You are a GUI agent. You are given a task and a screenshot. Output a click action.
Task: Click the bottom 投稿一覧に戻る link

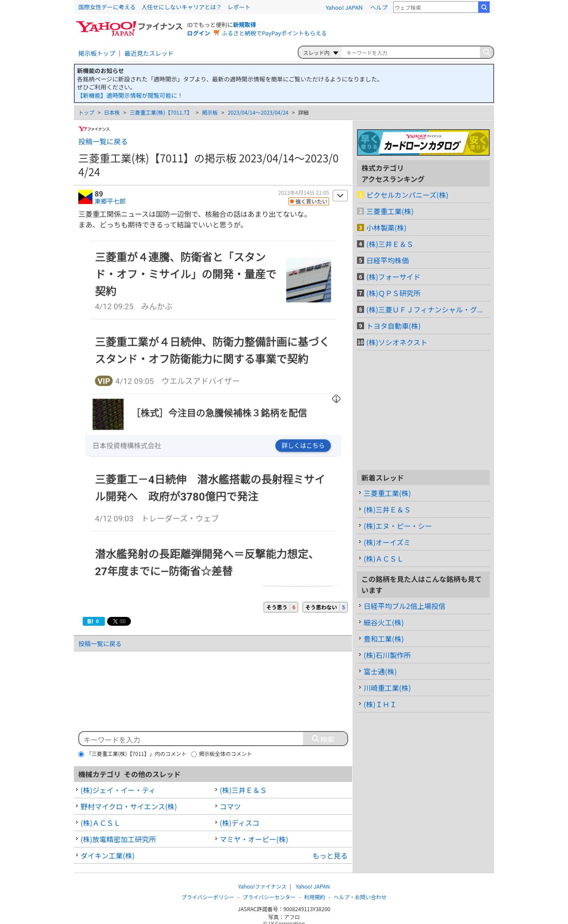point(100,644)
